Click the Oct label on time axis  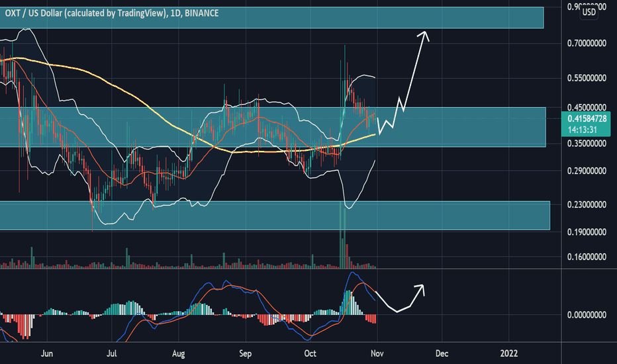[x=310, y=353]
